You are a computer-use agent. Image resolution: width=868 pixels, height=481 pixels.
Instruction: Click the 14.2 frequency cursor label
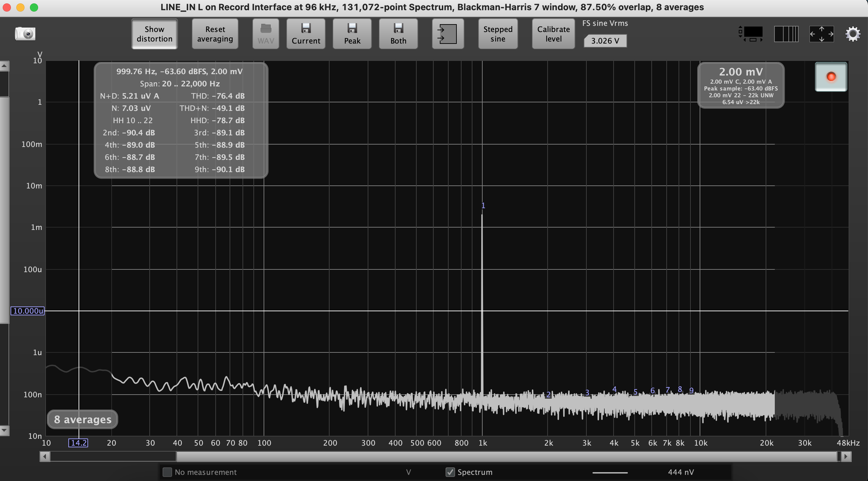(x=78, y=443)
